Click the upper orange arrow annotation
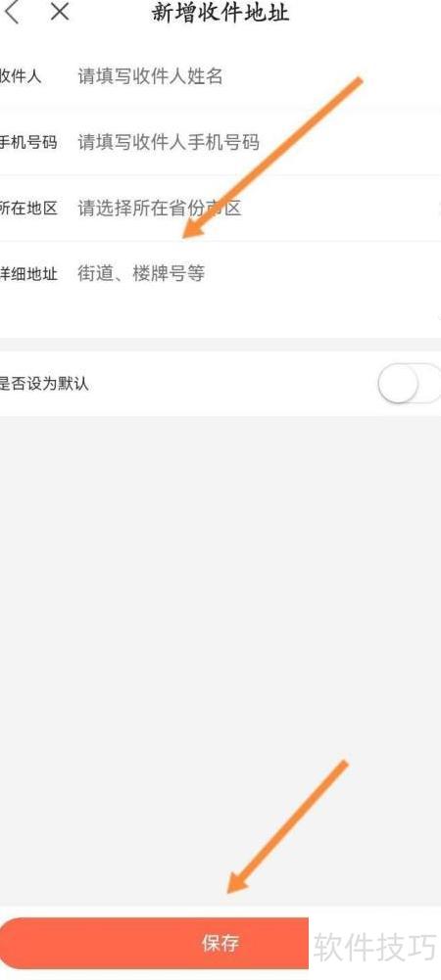Image resolution: width=441 pixels, height=980 pixels. pos(272,158)
